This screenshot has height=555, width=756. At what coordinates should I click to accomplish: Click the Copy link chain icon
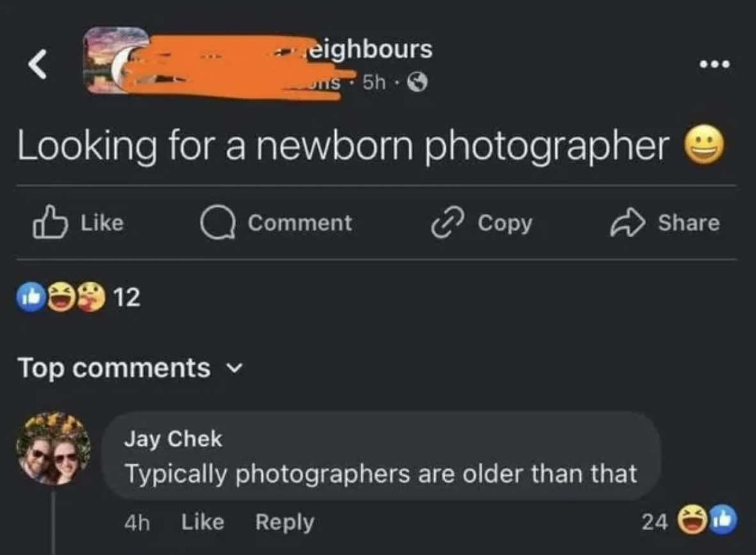445,223
